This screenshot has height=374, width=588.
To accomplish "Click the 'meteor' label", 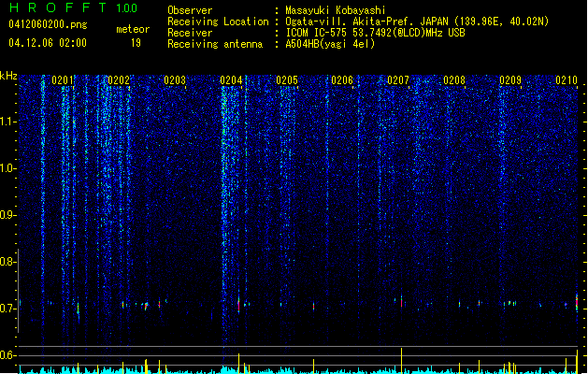I will [x=133, y=29].
